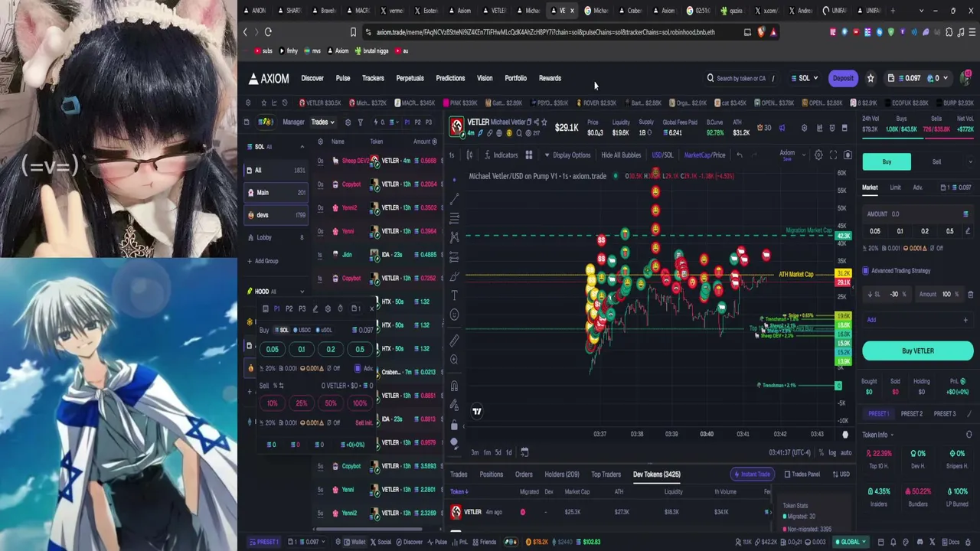Add VETLER to favorites with the star
Screen dimensions: 980x551
(x=544, y=122)
